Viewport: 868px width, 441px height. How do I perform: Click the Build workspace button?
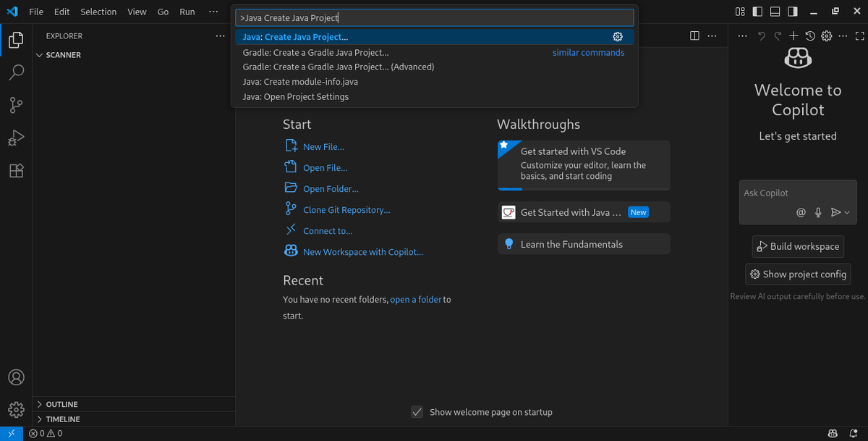(x=798, y=246)
